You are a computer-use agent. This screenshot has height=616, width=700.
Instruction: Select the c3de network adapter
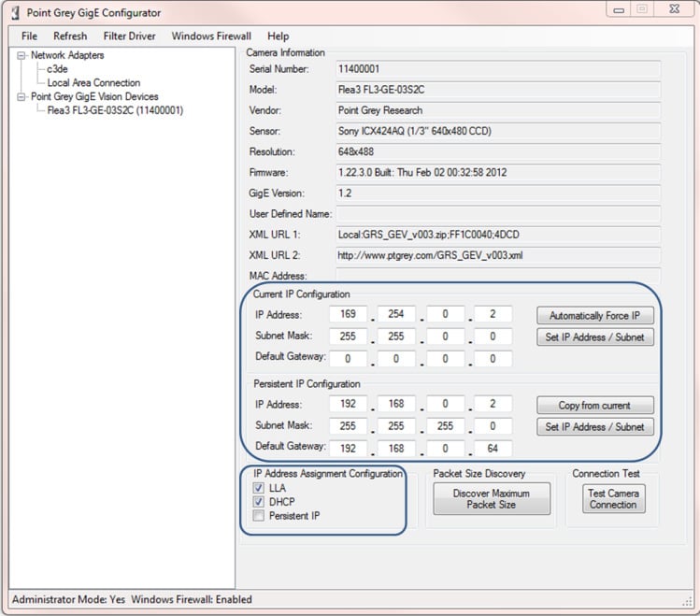57,69
